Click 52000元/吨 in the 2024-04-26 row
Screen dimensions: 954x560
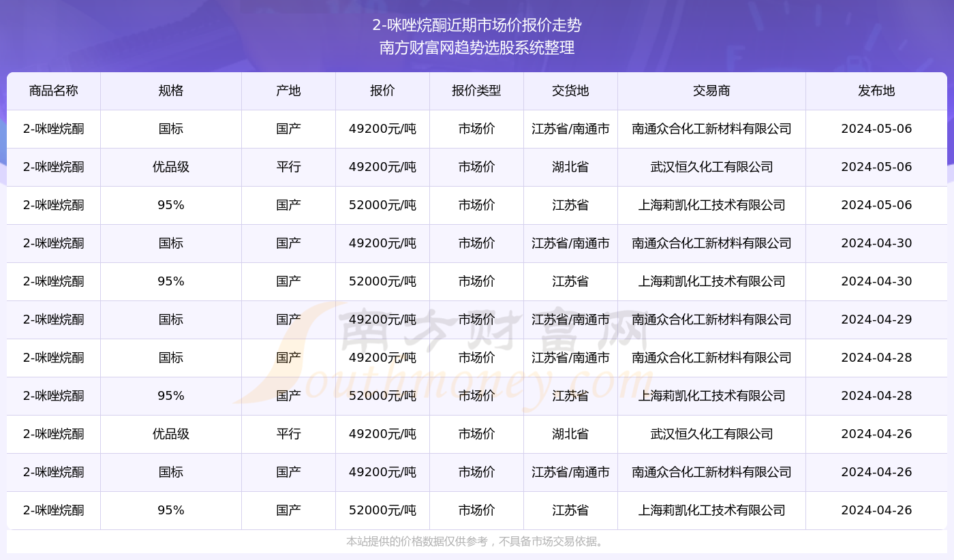(382, 510)
